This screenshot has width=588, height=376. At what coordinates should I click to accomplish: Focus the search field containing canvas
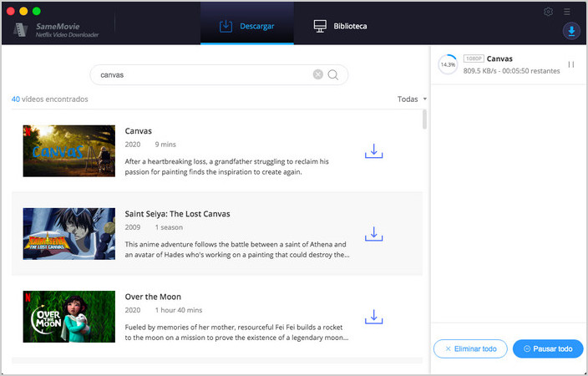click(x=219, y=75)
